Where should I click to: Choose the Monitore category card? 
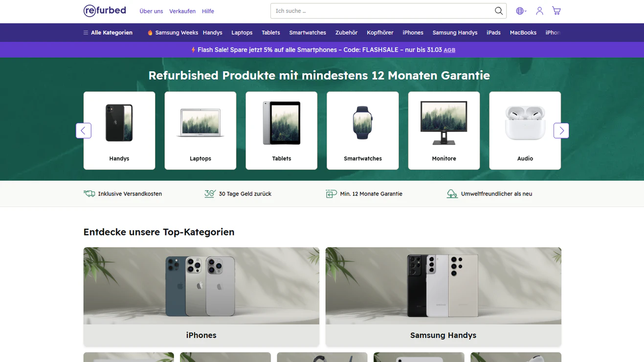(x=444, y=130)
